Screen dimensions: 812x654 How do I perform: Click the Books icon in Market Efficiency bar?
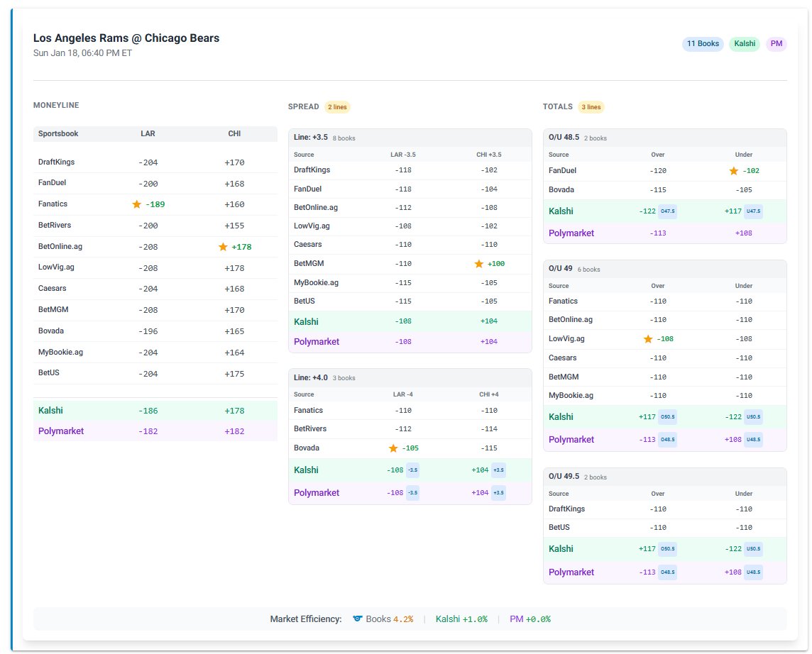[x=357, y=619]
